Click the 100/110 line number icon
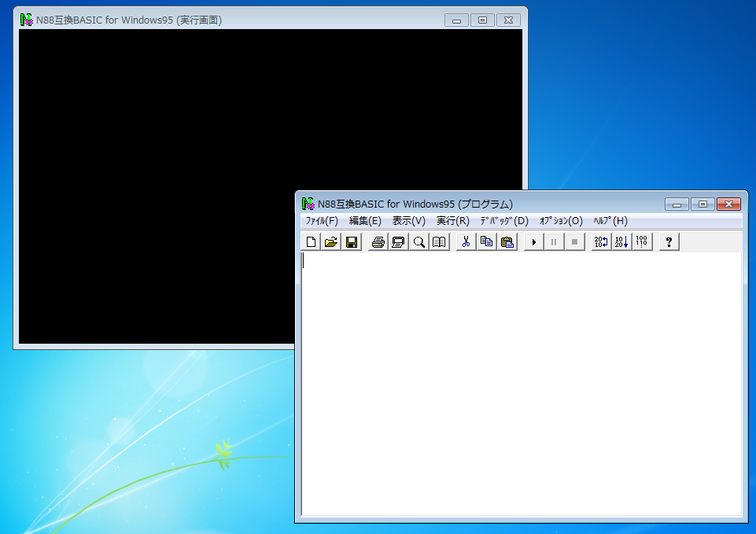 (642, 242)
